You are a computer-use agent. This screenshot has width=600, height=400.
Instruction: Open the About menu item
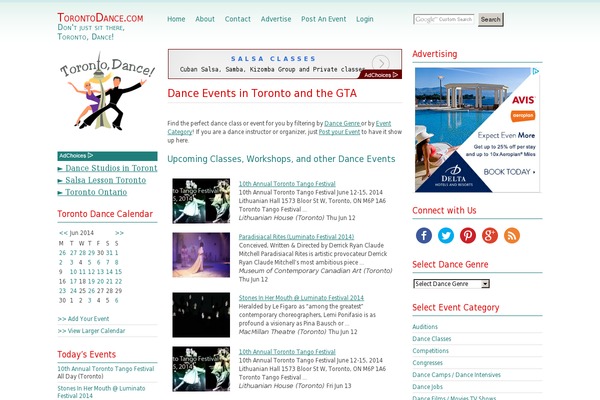point(205,19)
